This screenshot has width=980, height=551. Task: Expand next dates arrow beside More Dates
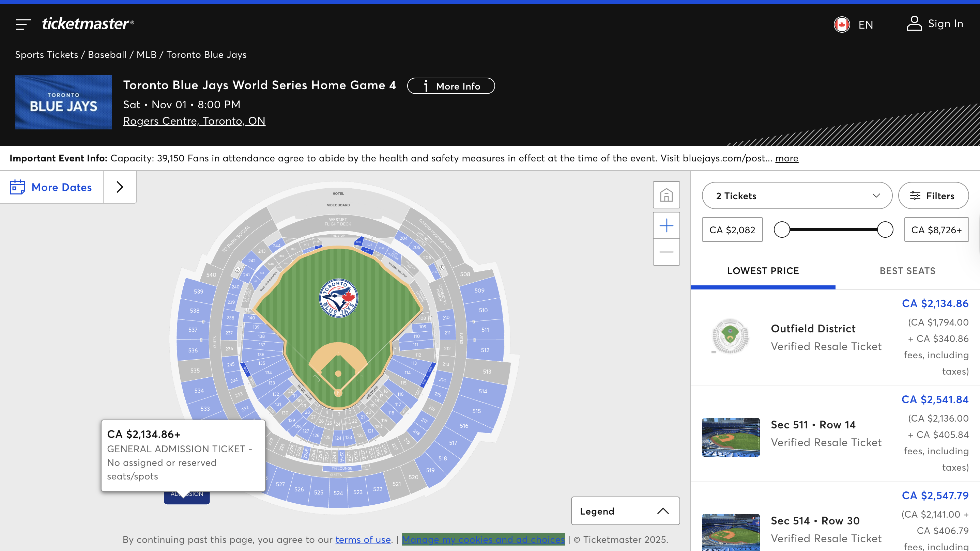pos(120,187)
